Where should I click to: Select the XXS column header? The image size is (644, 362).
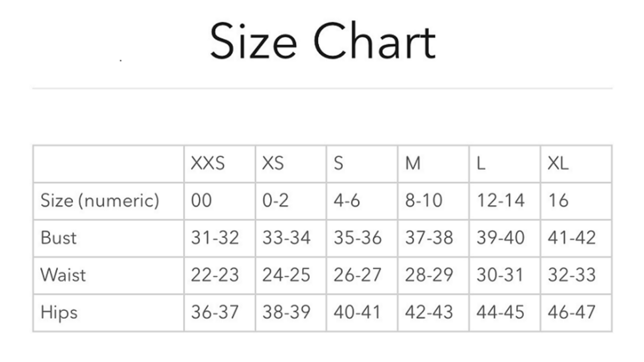point(207,163)
